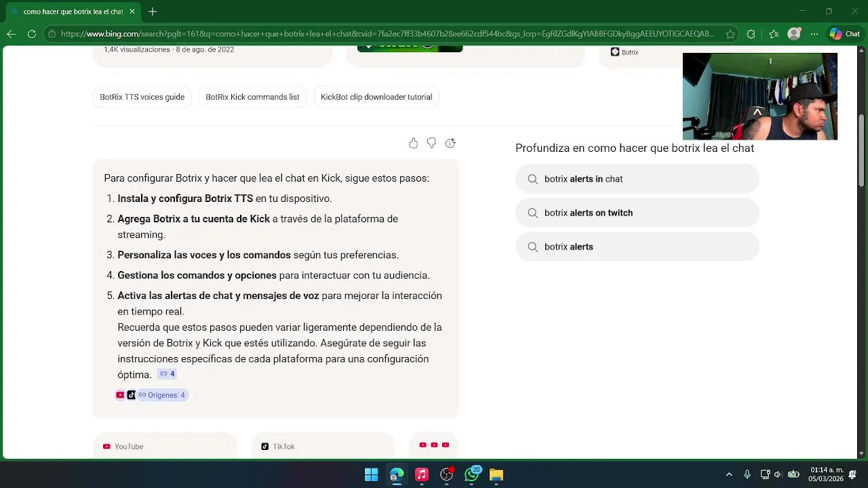This screenshot has height=488, width=868.
Task: Open the browser extensions icon
Action: pyautogui.click(x=751, y=34)
